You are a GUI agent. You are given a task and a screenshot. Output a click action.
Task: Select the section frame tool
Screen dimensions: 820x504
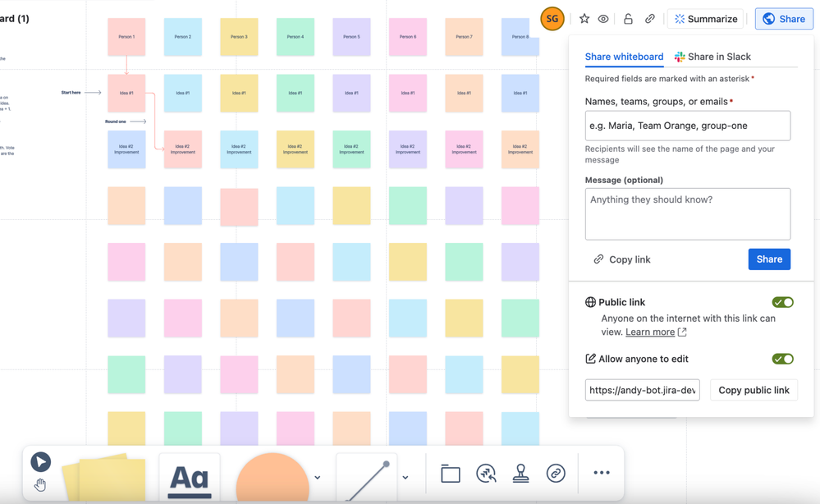click(x=451, y=474)
